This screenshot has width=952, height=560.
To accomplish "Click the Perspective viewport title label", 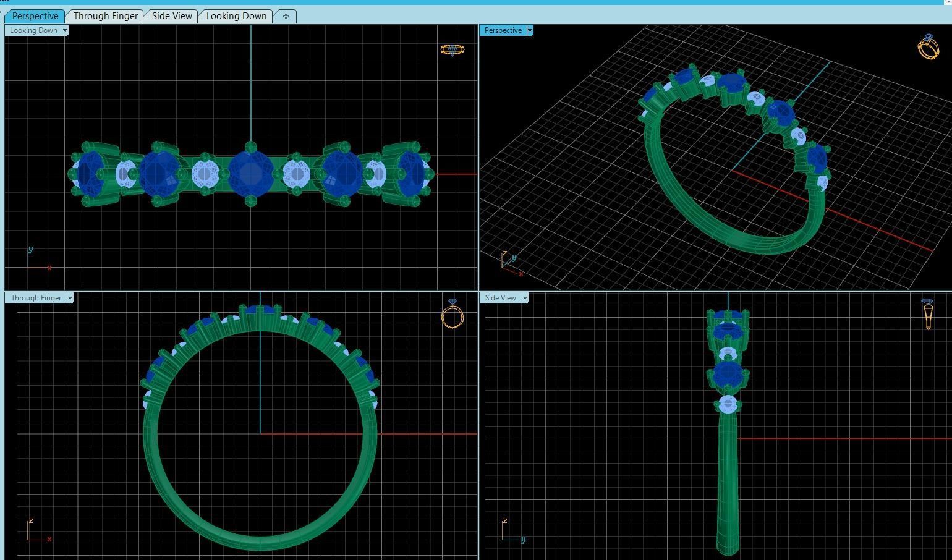I will point(503,30).
